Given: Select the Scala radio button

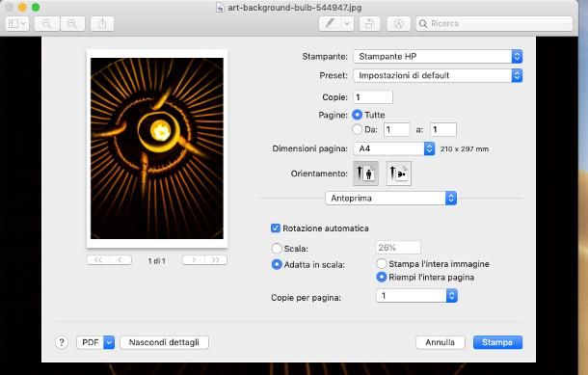Looking at the screenshot, I should point(277,249).
